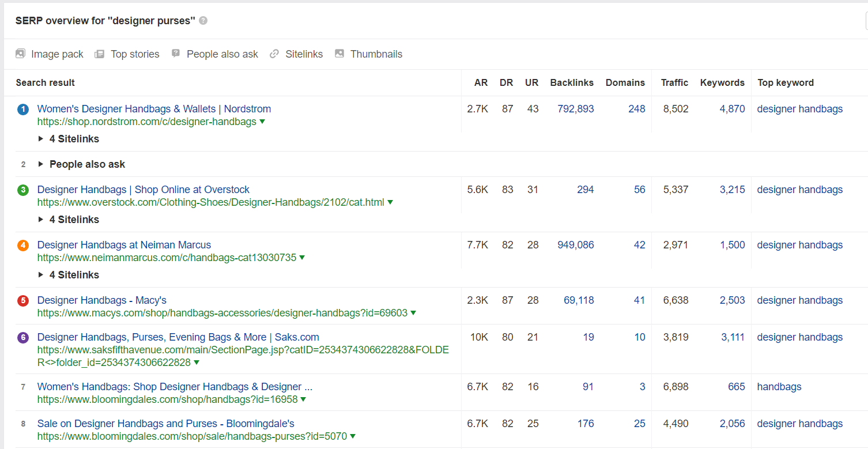868x449 pixels.
Task: Open Nordstrom referring domains 248
Action: 637,109
